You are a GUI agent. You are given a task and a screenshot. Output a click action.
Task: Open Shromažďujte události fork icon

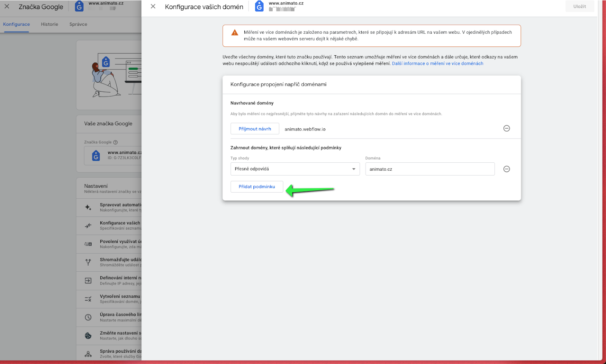coord(88,262)
